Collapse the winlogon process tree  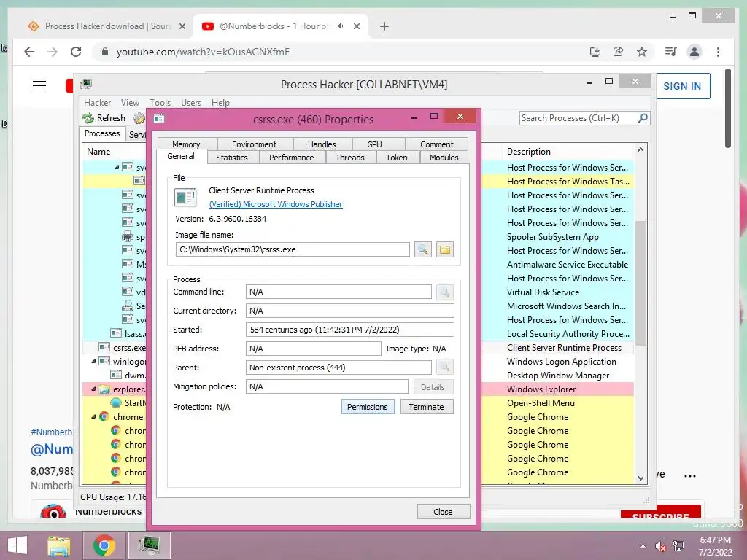tap(93, 362)
